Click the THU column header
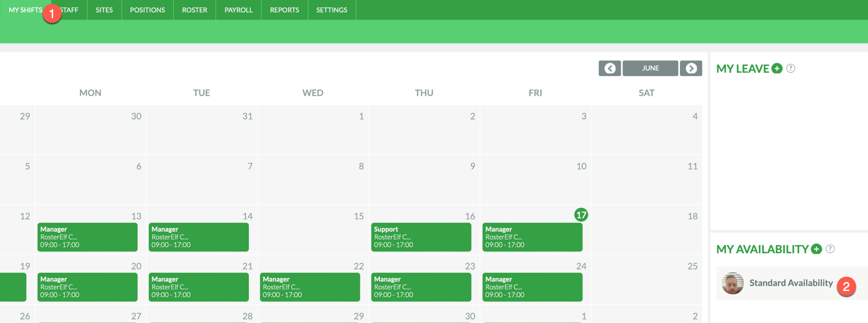 (x=424, y=93)
